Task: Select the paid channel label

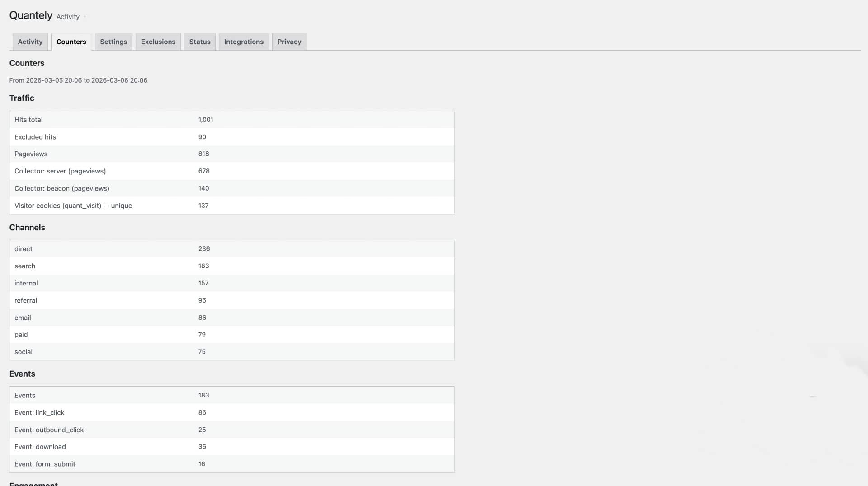Action: coord(21,335)
